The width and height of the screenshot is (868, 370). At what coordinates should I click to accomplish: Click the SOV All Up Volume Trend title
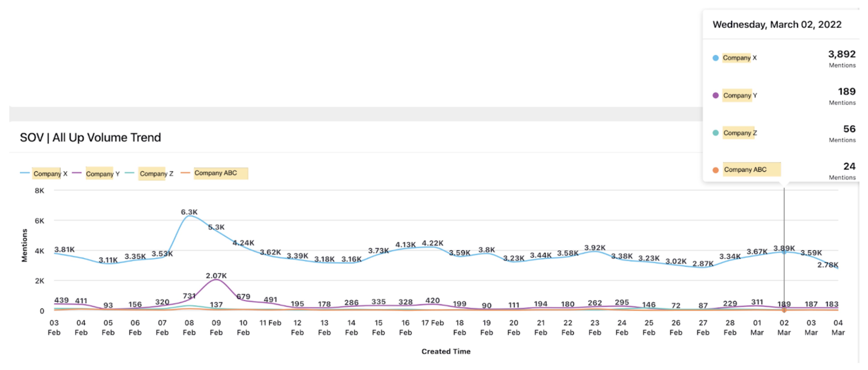[x=90, y=138]
